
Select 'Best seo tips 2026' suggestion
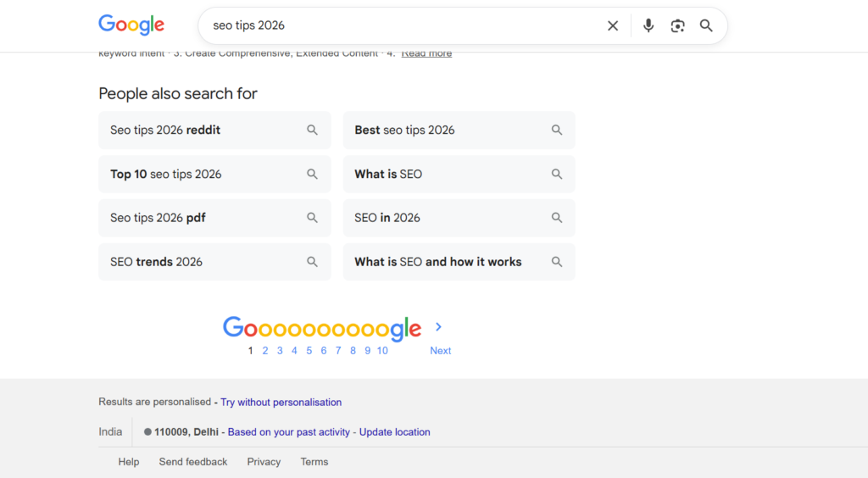[x=404, y=130]
